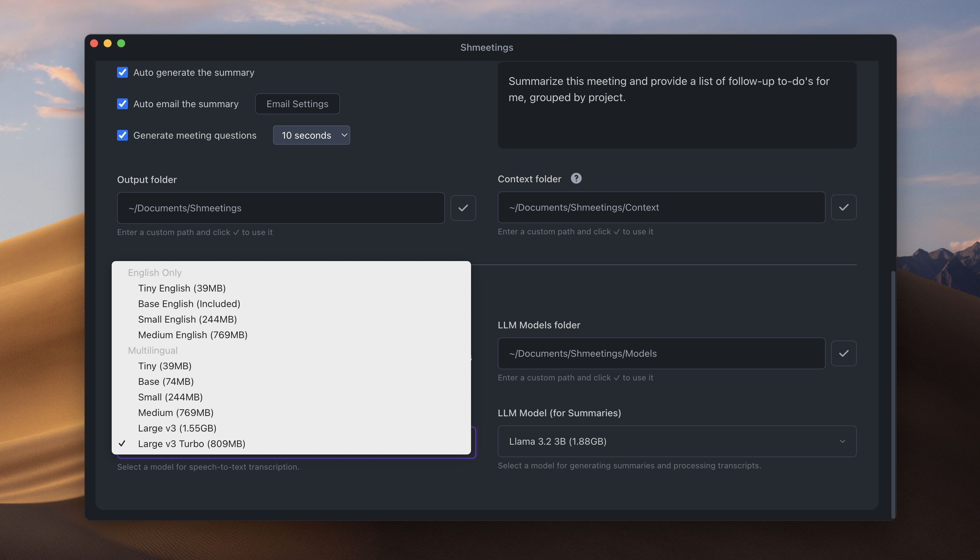This screenshot has height=560, width=980.
Task: Open the 10 seconds interval dropdown
Action: 311,135
